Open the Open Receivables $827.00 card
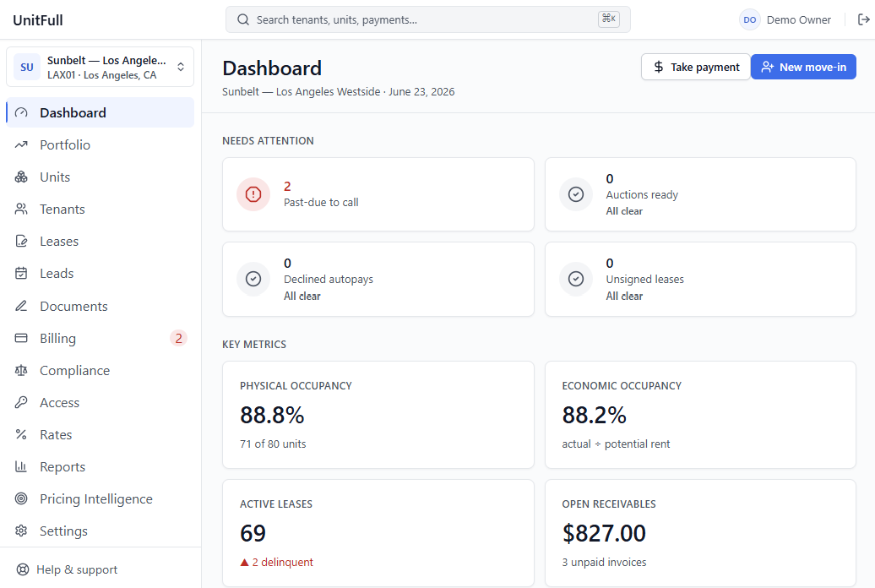 coord(700,533)
